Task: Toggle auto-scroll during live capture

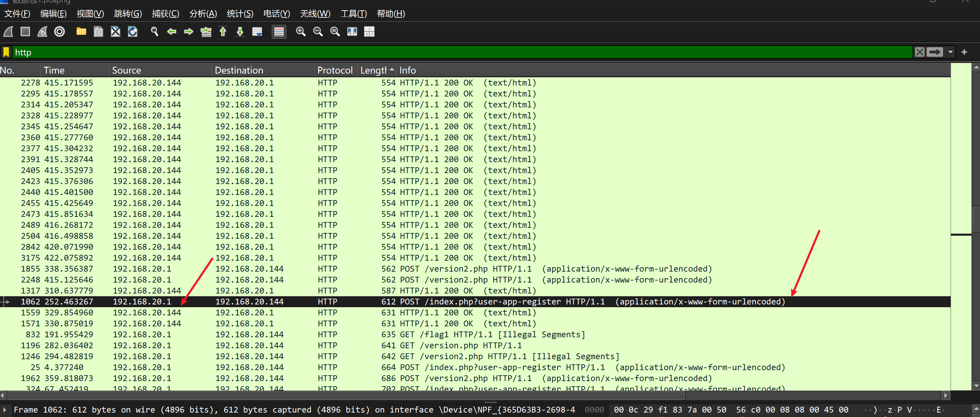Action: click(x=257, y=31)
